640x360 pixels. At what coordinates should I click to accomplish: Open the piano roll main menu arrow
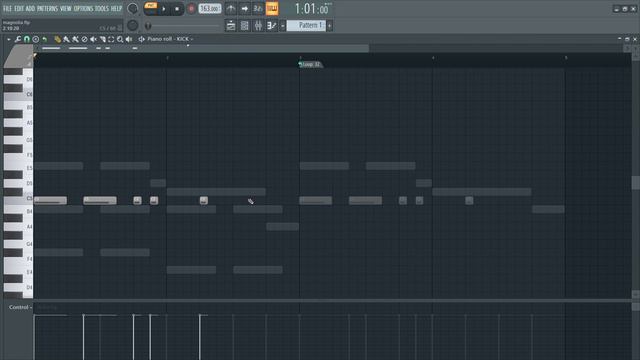(x=9, y=39)
